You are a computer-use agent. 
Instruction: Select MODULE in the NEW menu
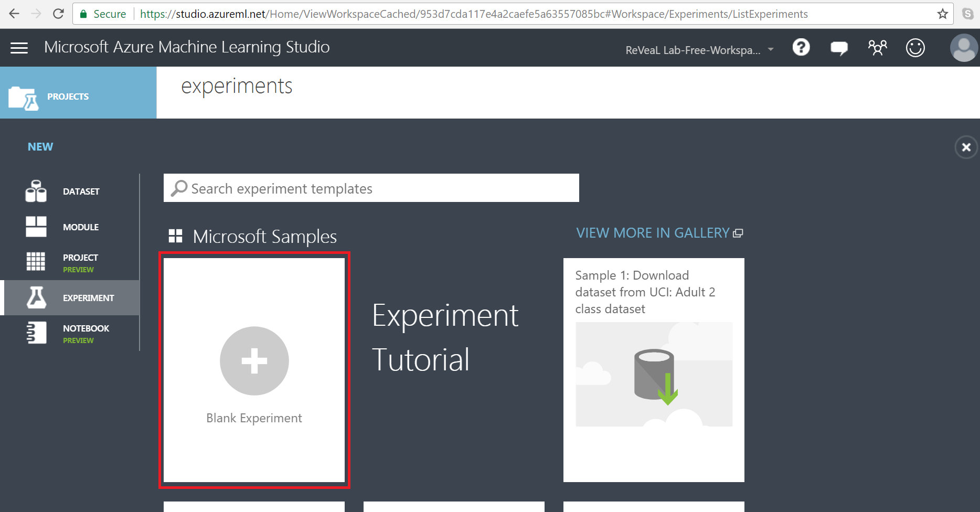pyautogui.click(x=81, y=227)
